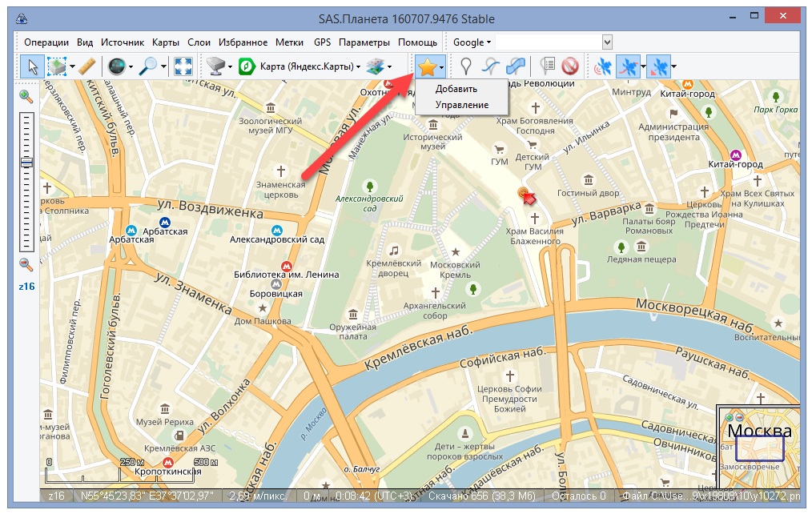Toggle GPS receiver connection
The width and height of the screenshot is (812, 514).
tap(602, 66)
